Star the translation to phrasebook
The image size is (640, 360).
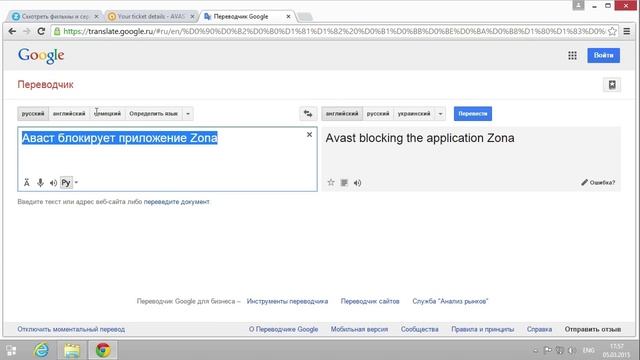[331, 182]
